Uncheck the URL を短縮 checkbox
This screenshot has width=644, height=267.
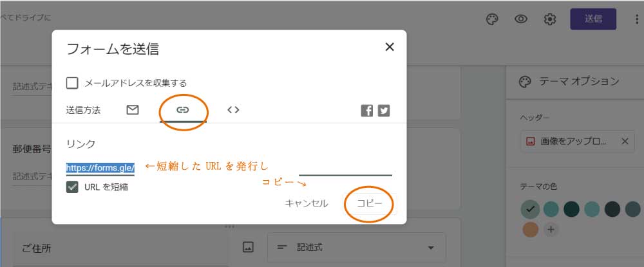[73, 187]
